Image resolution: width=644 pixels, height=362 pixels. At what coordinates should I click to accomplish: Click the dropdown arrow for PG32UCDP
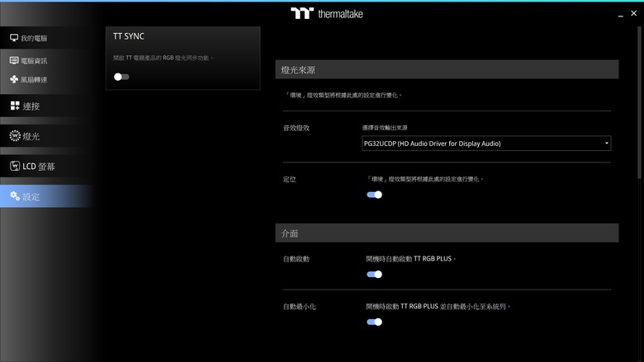(606, 143)
